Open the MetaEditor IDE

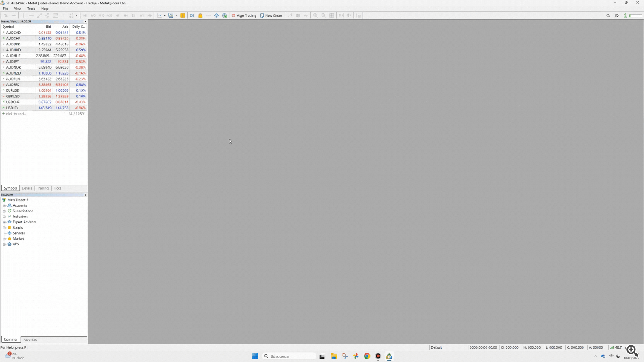pyautogui.click(x=192, y=15)
